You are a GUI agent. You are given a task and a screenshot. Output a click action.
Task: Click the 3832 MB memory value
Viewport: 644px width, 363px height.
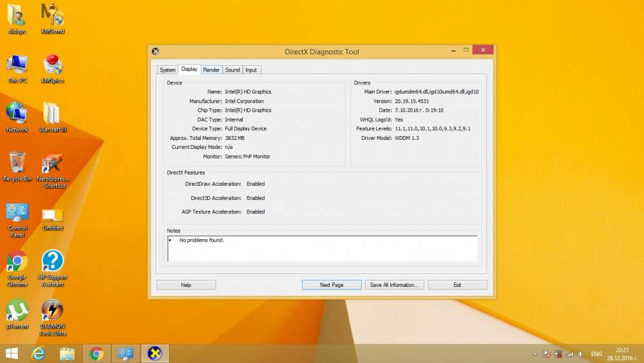234,138
